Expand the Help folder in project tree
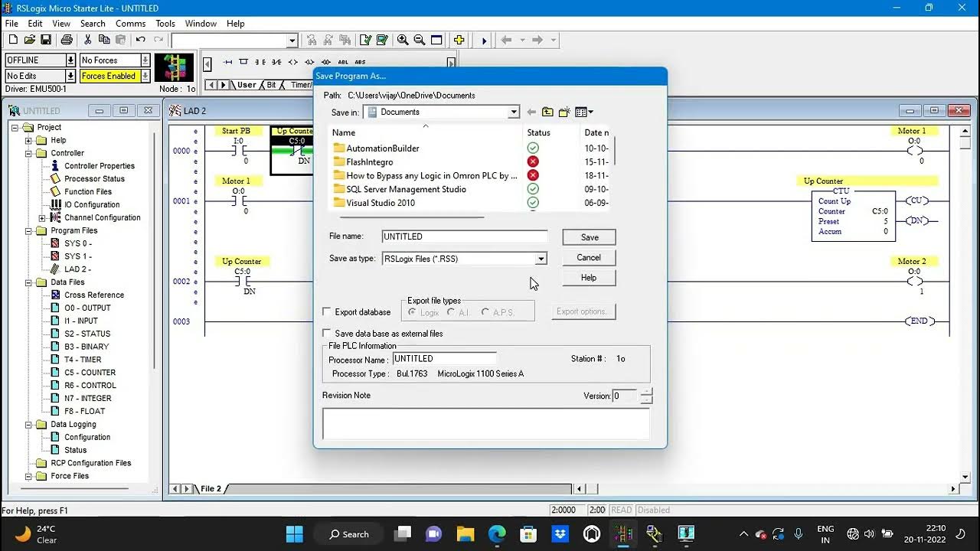Screen dimensions: 980x551 coord(29,140)
